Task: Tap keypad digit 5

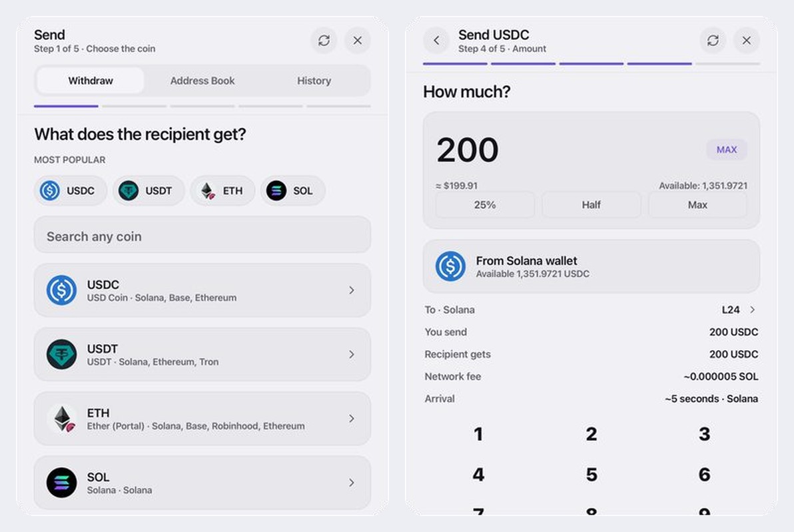Action: pos(592,474)
